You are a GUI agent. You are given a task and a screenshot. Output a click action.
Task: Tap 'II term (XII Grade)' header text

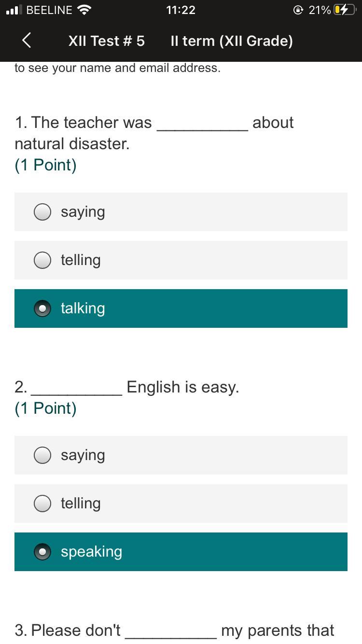coord(232,41)
